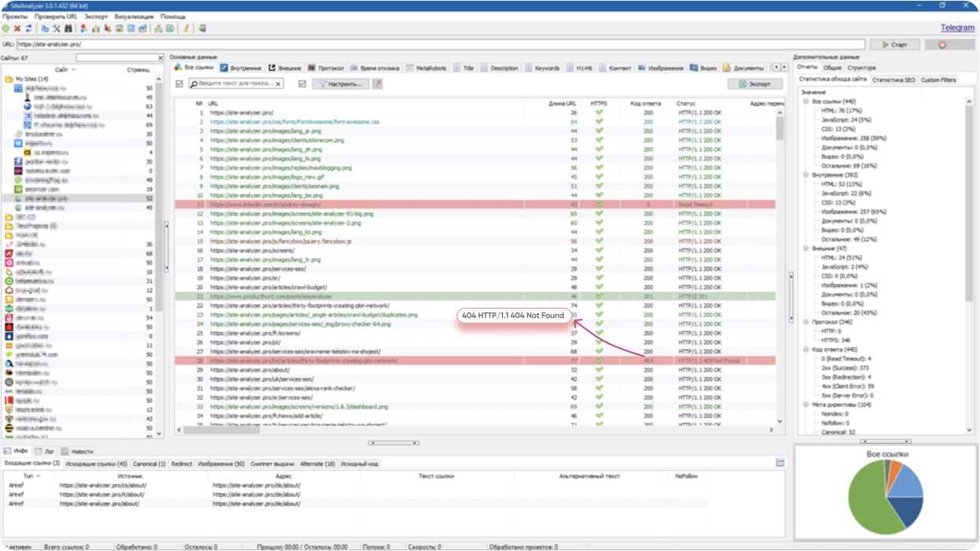Open the Telegram link

(957, 28)
